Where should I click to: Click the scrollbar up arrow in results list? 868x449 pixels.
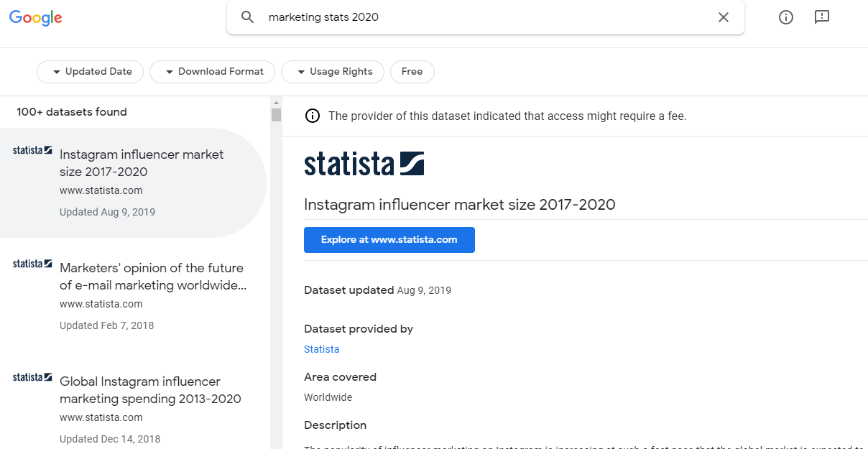coord(276,101)
